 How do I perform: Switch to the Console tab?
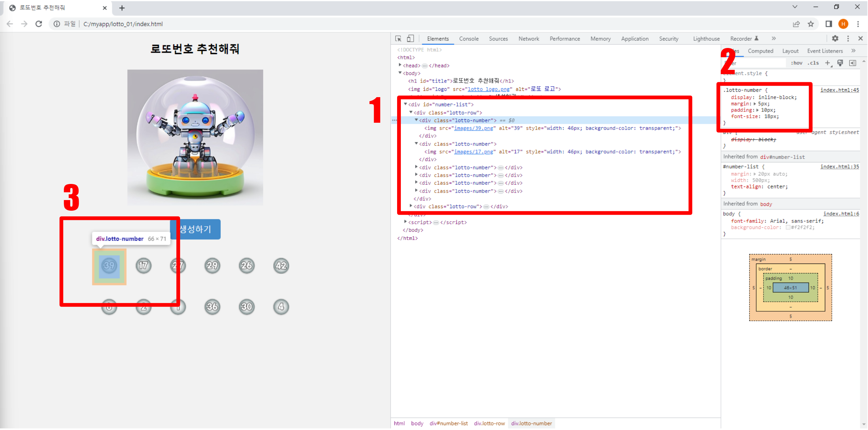coord(469,39)
